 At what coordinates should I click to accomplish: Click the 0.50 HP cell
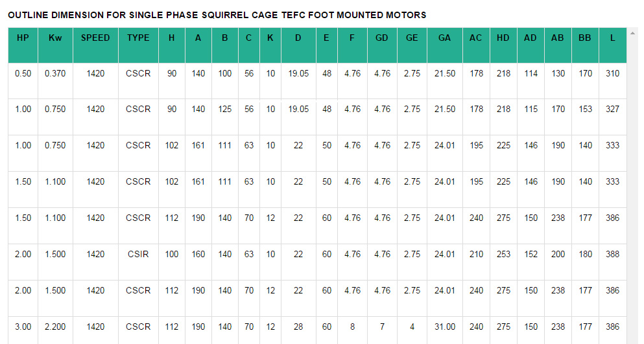click(x=23, y=74)
